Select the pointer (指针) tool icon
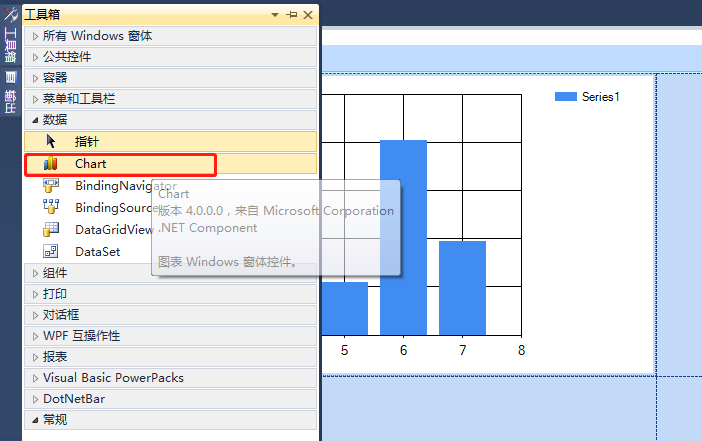The image size is (702, 441). click(51, 141)
